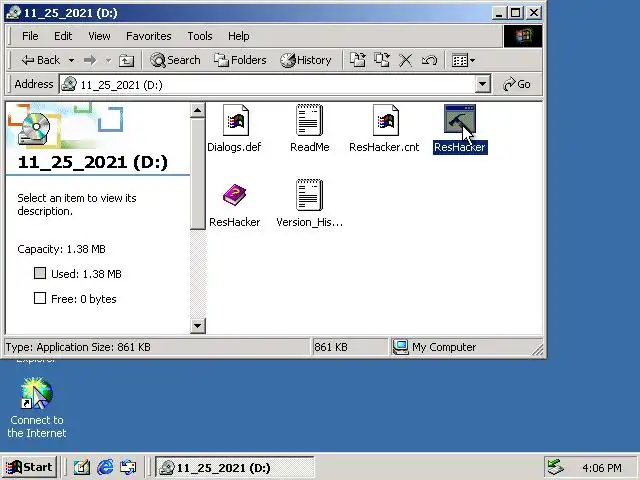
Task: Click the Used: 1.38 MB legend box
Action: (40, 273)
